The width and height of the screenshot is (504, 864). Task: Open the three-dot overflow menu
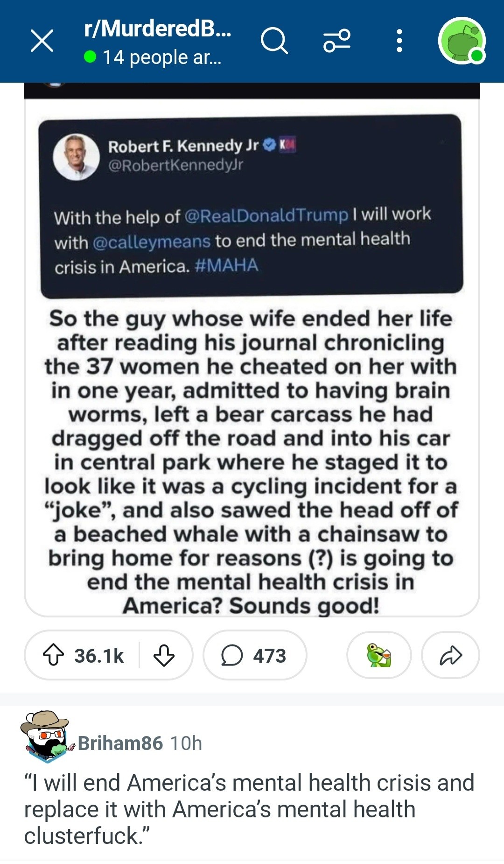pos(399,41)
